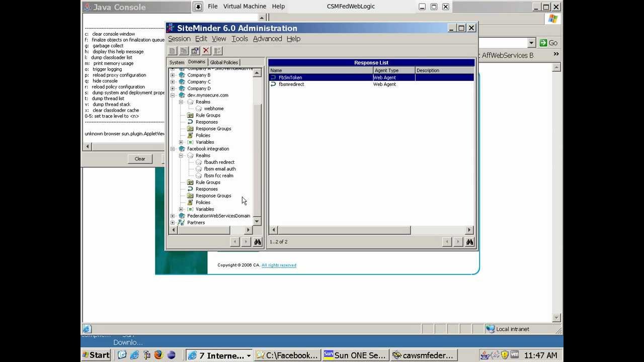This screenshot has width=644, height=362.
Task: Click the Windows flag logo in browser
Action: click(x=553, y=19)
